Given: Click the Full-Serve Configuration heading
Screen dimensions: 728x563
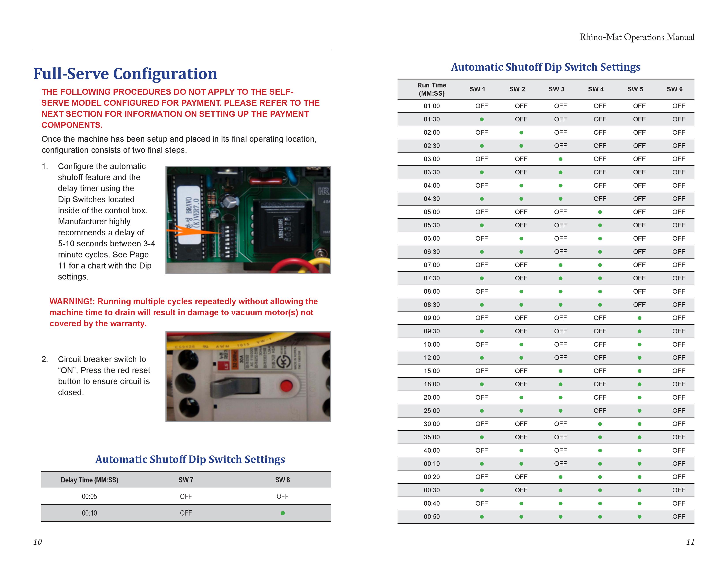Looking at the screenshot, I should coord(125,74).
